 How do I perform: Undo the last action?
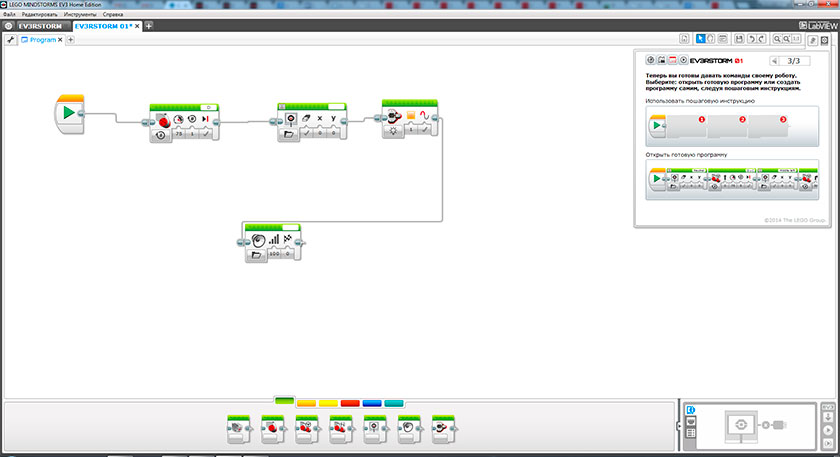tap(751, 39)
